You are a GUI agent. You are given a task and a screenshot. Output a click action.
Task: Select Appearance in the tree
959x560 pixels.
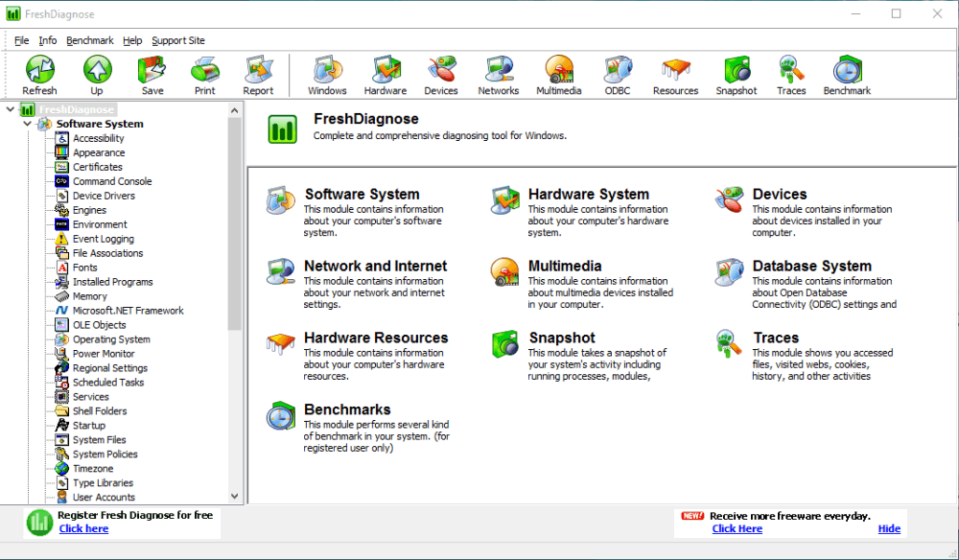coord(99,152)
